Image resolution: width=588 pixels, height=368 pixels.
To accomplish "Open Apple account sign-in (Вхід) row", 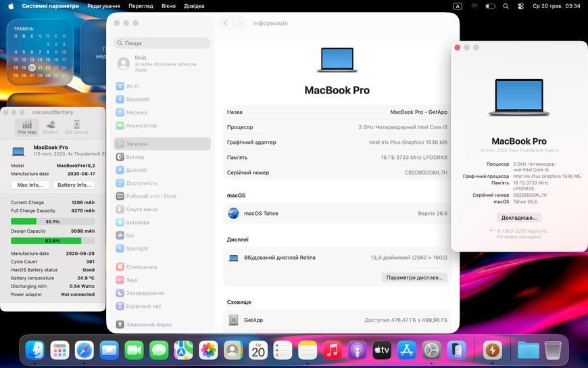I will pos(162,64).
